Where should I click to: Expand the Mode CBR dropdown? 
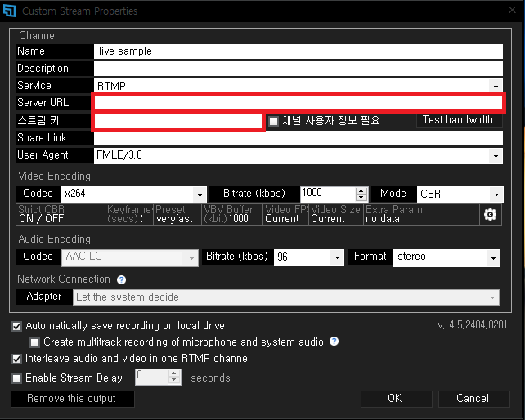495,194
